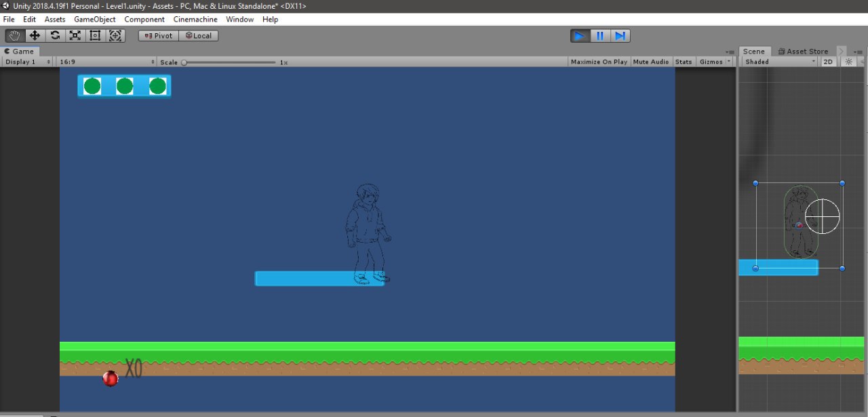The height and width of the screenshot is (417, 868).
Task: Click the middle green life circle
Action: click(125, 86)
